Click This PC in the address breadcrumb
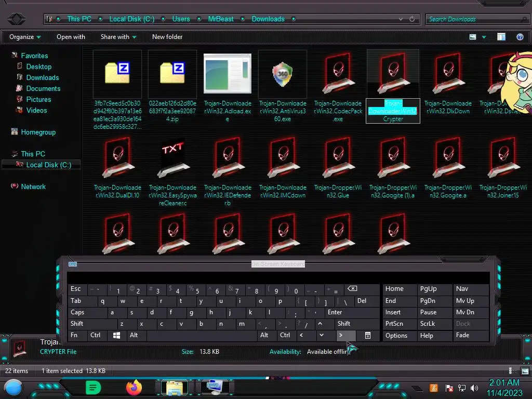 pyautogui.click(x=79, y=19)
